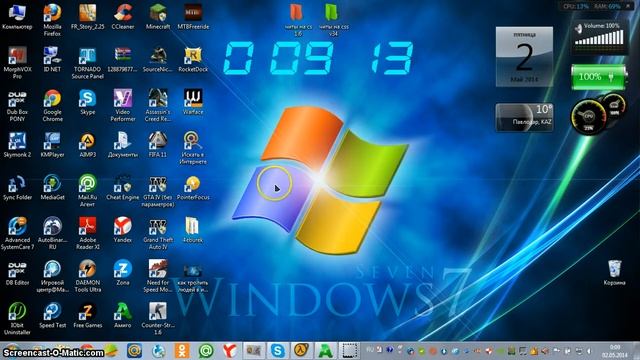Click the 100% battery gadget
640x360 pixels.
point(598,77)
